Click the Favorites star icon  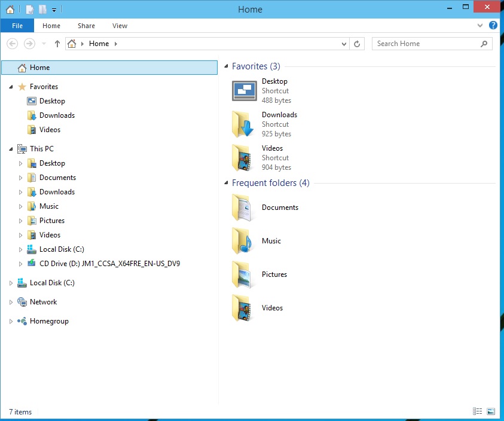coord(22,87)
